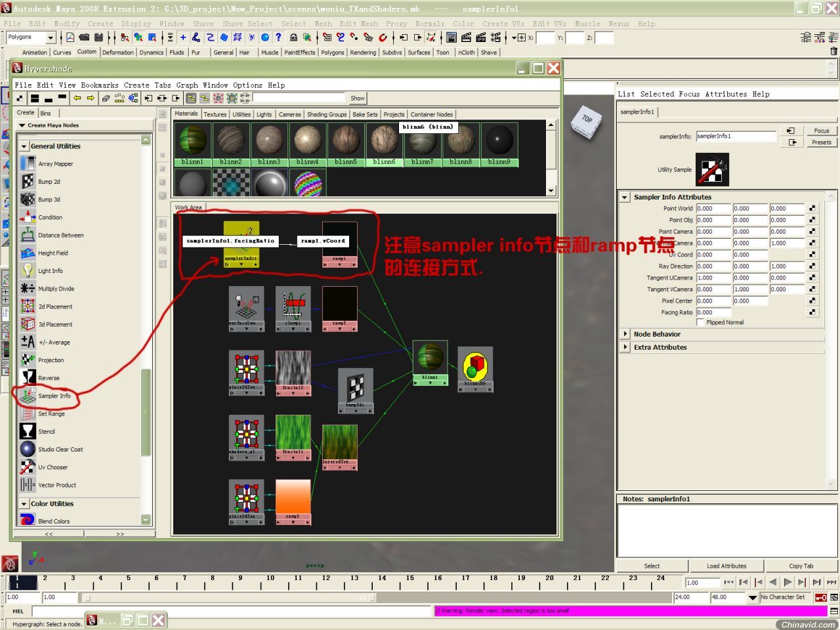Screen dimensions: 840x630
Task: Create a Studio Clear Coat node
Action: pos(52,449)
